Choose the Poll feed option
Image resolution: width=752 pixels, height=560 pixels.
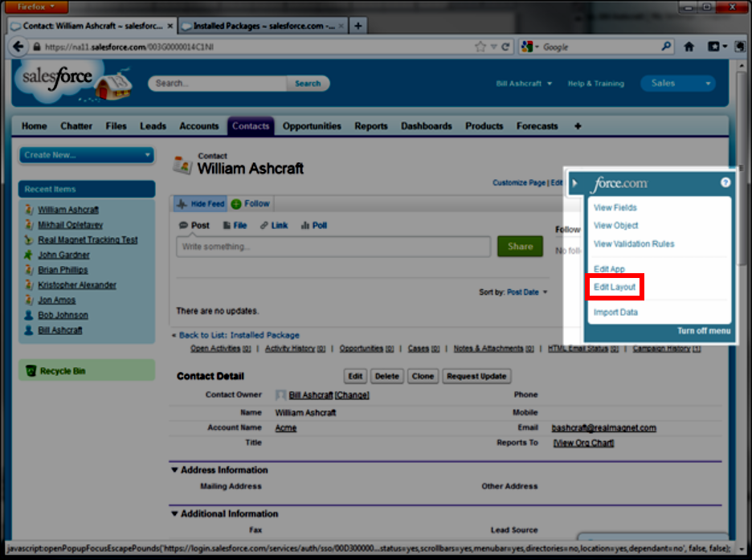(x=313, y=225)
